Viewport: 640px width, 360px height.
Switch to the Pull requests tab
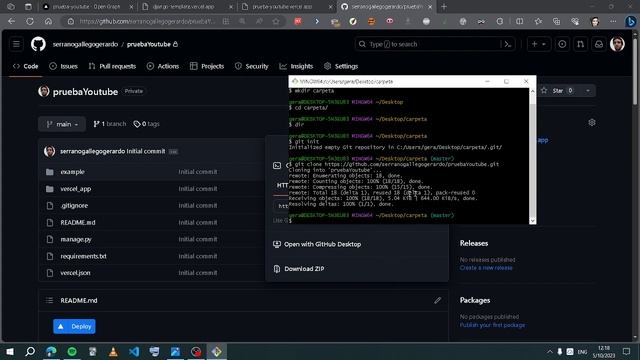pyautogui.click(x=112, y=66)
